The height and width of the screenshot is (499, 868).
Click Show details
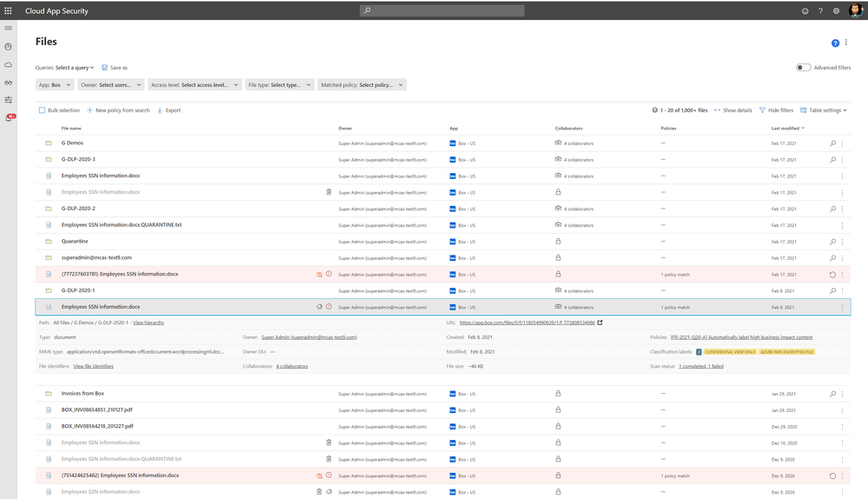coord(733,110)
